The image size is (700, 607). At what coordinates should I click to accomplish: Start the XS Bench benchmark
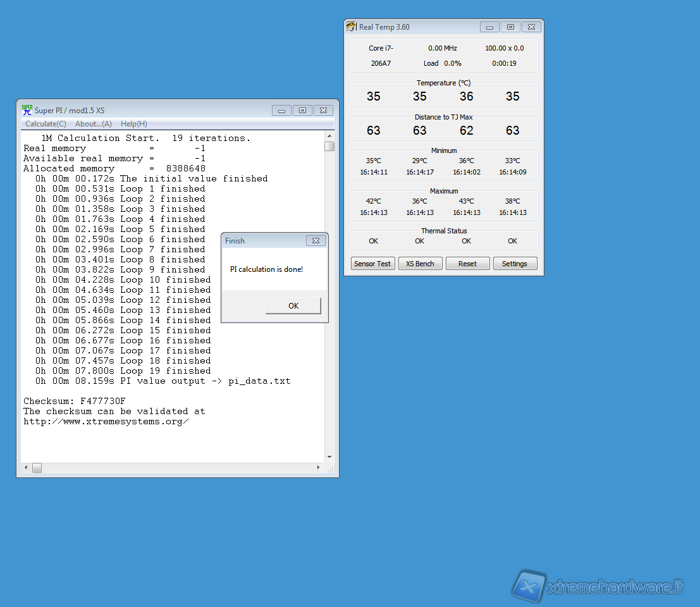420,264
